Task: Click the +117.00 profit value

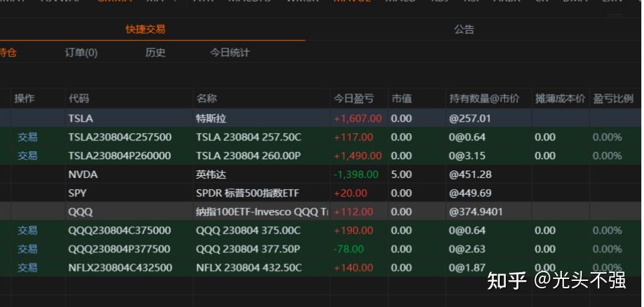Action: point(353,137)
